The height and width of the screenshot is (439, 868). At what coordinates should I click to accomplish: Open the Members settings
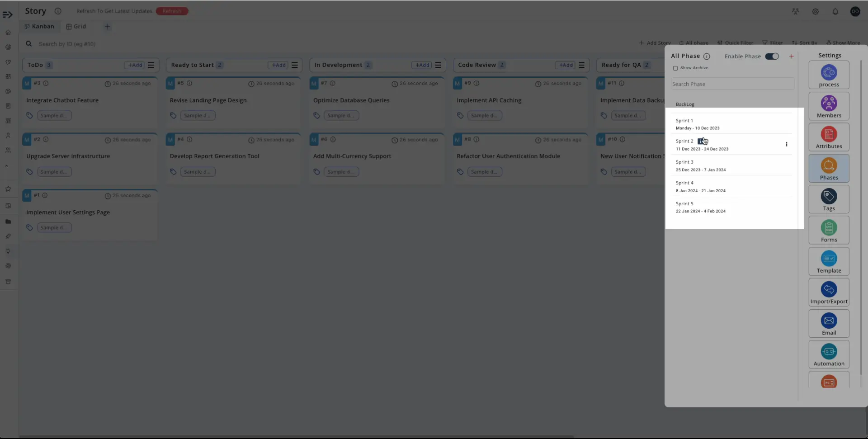pyautogui.click(x=829, y=106)
